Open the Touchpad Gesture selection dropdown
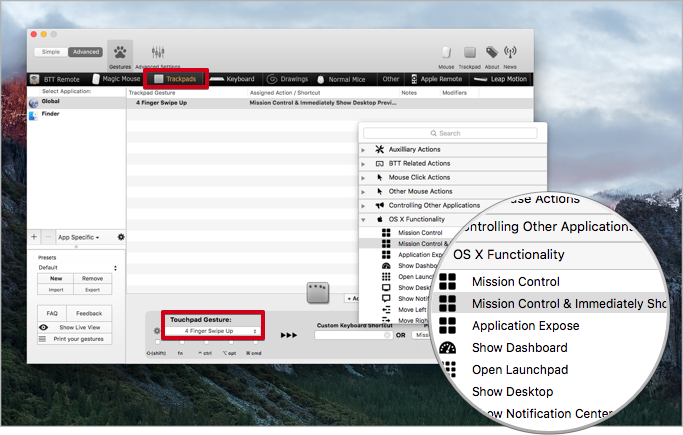The height and width of the screenshot is (435, 683). pyautogui.click(x=213, y=331)
